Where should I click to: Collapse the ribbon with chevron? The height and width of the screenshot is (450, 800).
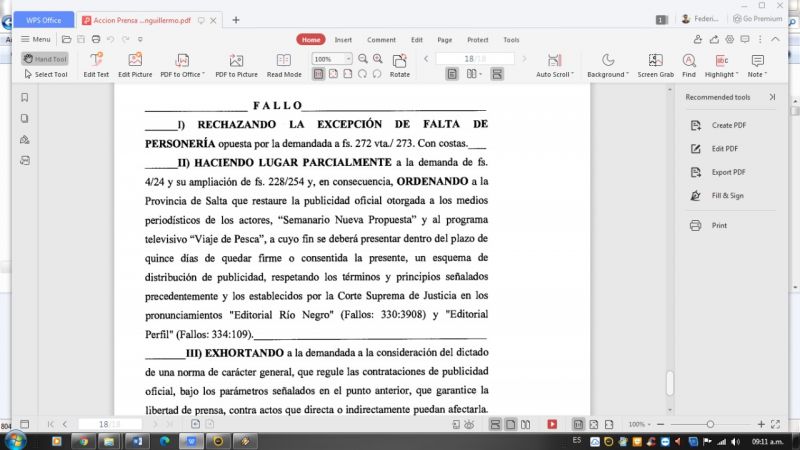click(x=776, y=39)
